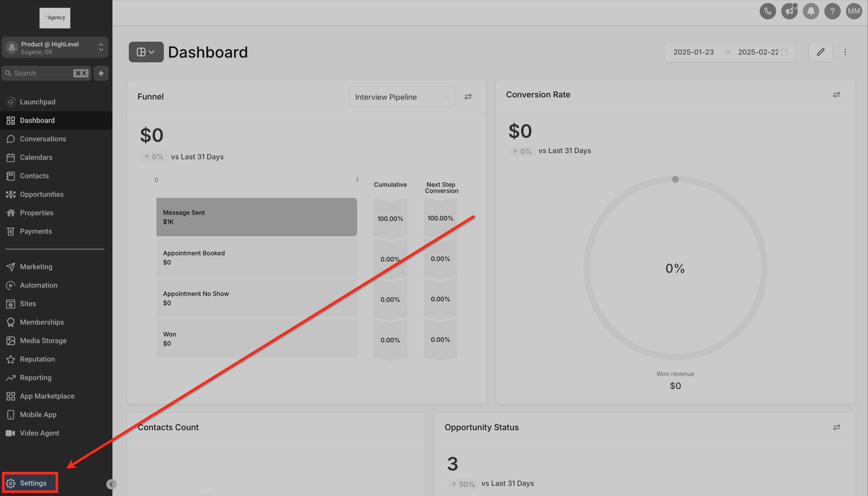Screen dimensions: 868x496
Task: Open Conversion Rate widget filter icon
Action: tap(836, 95)
